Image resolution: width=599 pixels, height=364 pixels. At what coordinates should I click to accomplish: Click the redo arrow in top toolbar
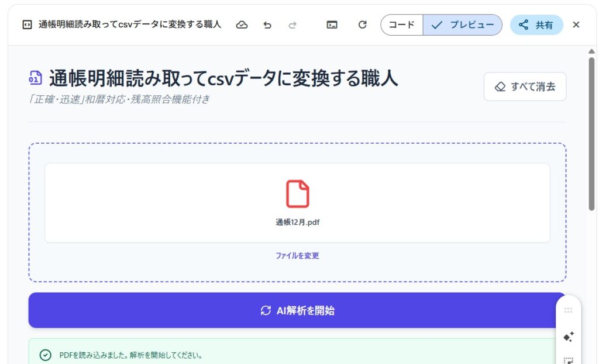tap(292, 25)
